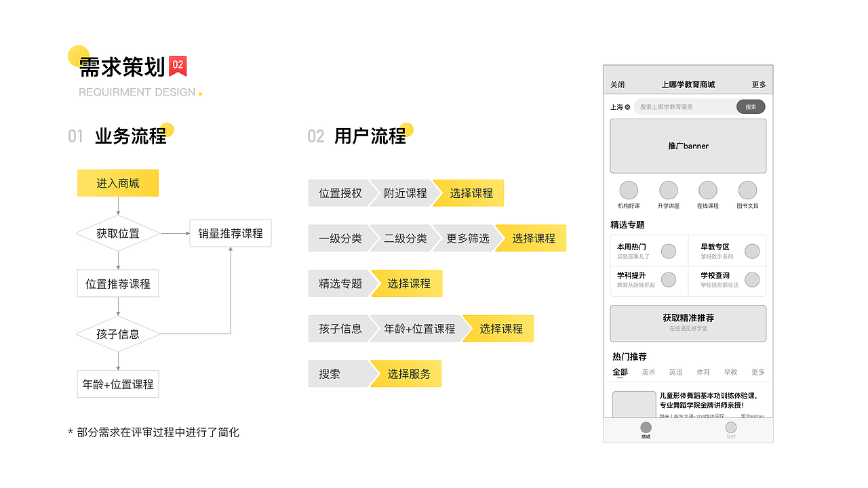Open the 升学讲座 category icon
The height and width of the screenshot is (488, 868).
pyautogui.click(x=669, y=190)
